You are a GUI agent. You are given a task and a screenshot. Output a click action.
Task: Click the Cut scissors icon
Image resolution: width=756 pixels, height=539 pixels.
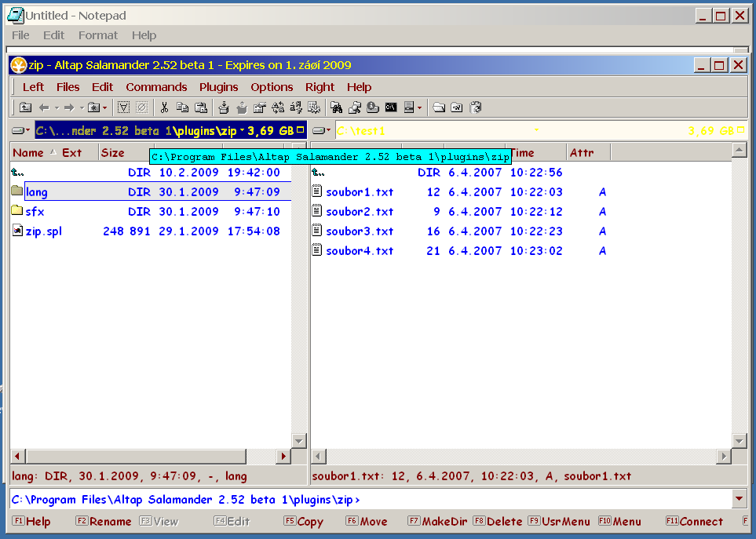(164, 107)
